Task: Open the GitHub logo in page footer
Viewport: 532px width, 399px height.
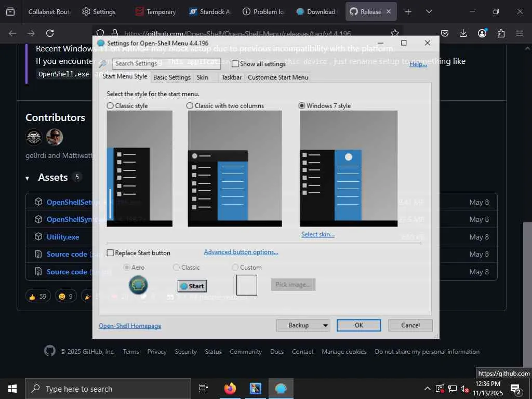Action: [x=50, y=351]
